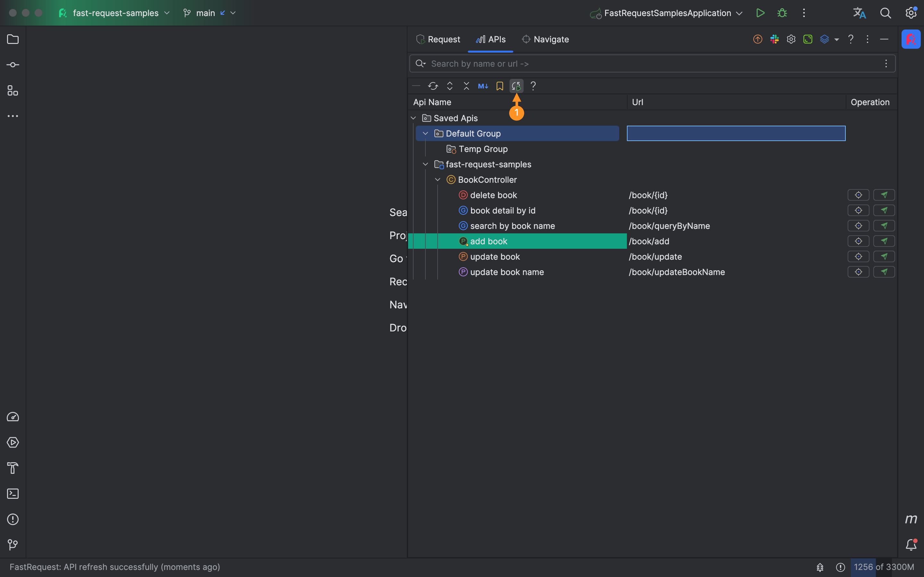The image size is (924, 577).
Task: Open the Slack icon in plugin toolbar
Action: (774, 39)
